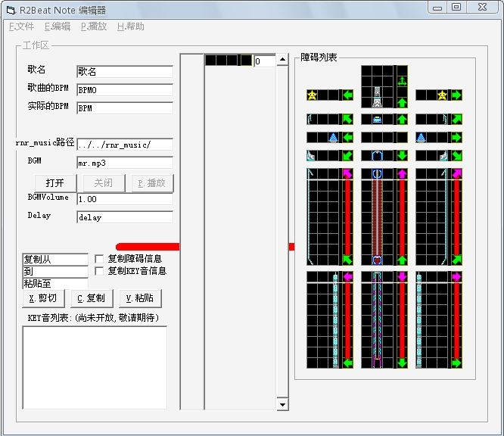Click the BGMVolume field showing 1.00
Viewport: 504px width, 436px height.
click(x=125, y=199)
